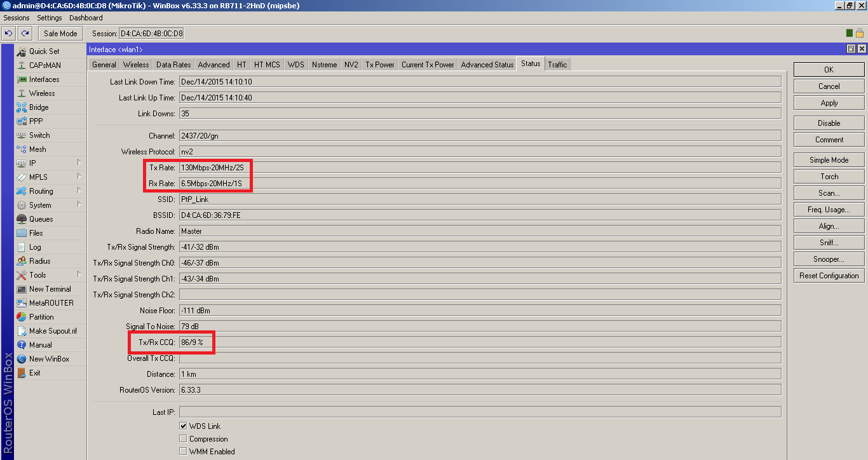The image size is (868, 460).
Task: Open the Settings menu
Action: coord(50,18)
